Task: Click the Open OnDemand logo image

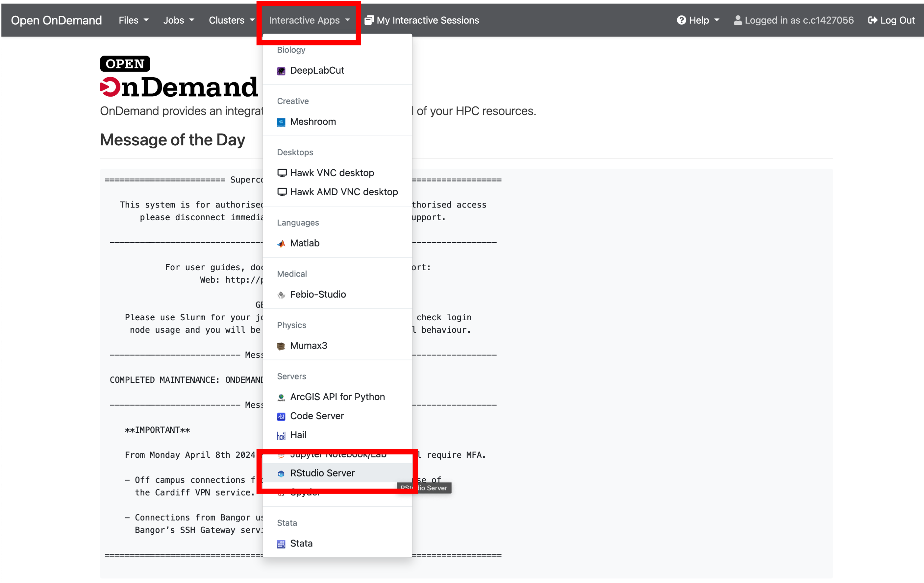Action: point(179,76)
